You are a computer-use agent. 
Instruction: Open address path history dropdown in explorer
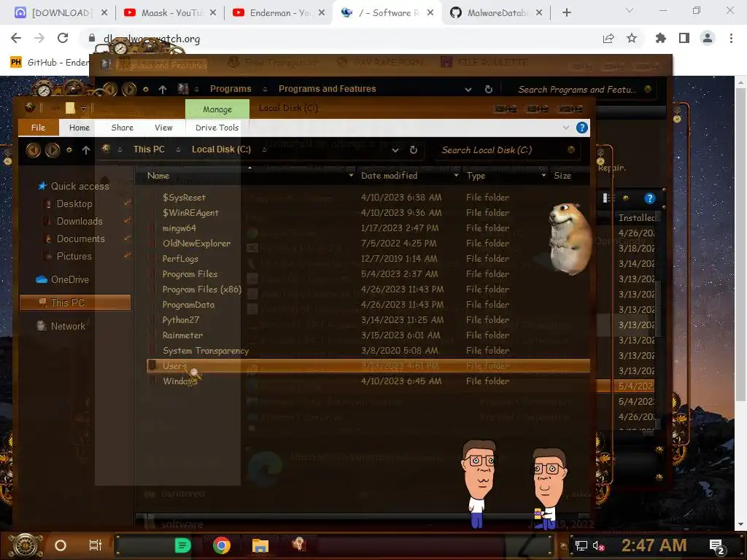coord(395,150)
